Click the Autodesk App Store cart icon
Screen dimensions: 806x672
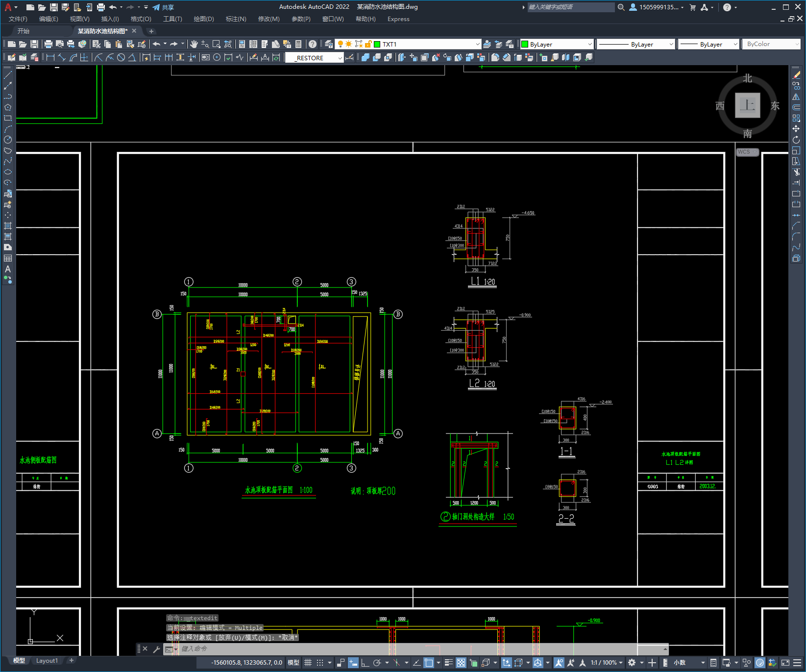point(693,7)
